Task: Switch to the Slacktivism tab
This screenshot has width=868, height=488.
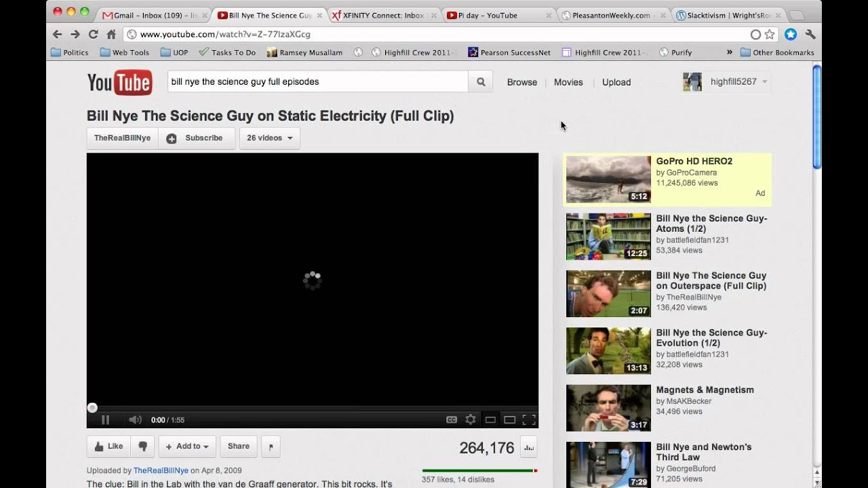Action: 728,15
